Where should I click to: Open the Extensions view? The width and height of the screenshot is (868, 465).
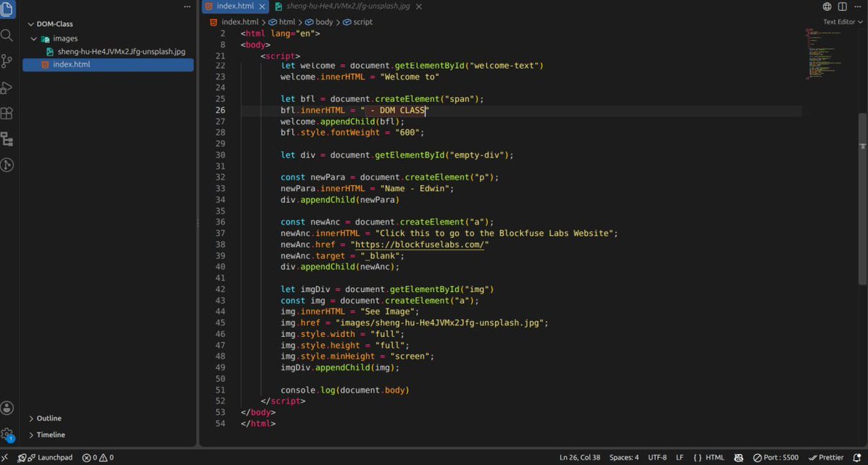pos(7,114)
